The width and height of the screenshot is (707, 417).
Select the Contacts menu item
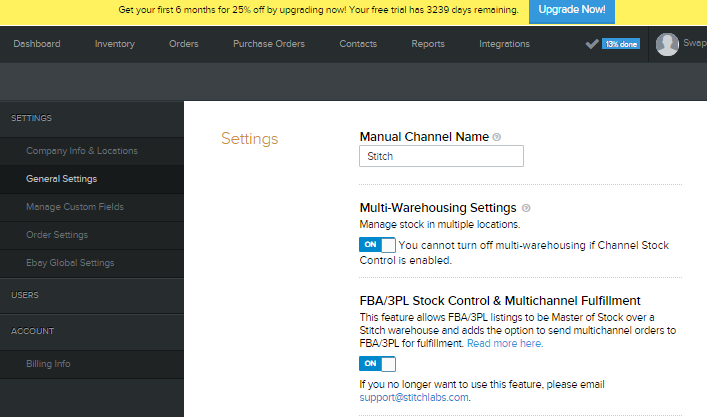358,44
